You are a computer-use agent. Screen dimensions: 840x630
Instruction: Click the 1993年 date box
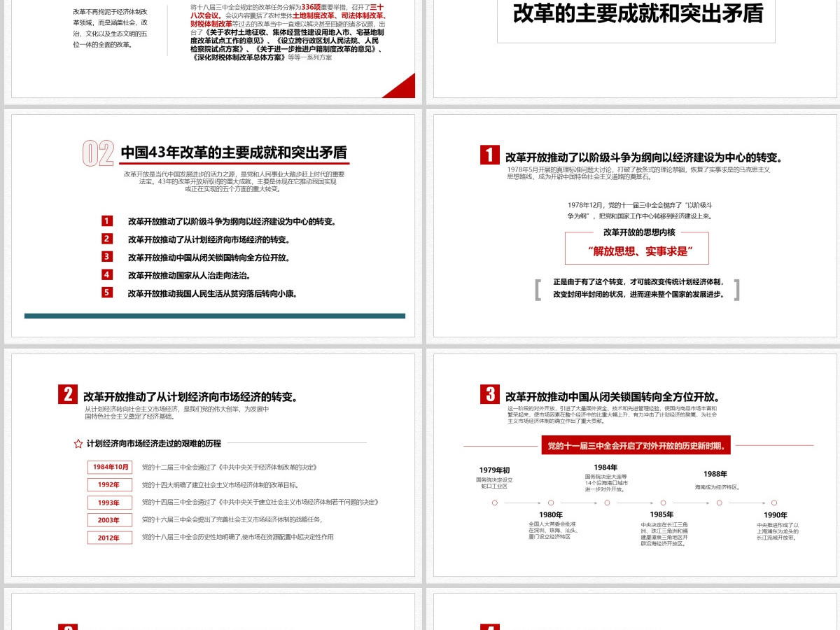click(110, 503)
